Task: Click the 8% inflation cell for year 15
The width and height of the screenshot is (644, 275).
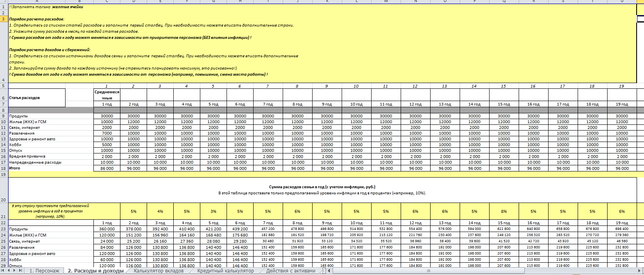Action: (504, 211)
